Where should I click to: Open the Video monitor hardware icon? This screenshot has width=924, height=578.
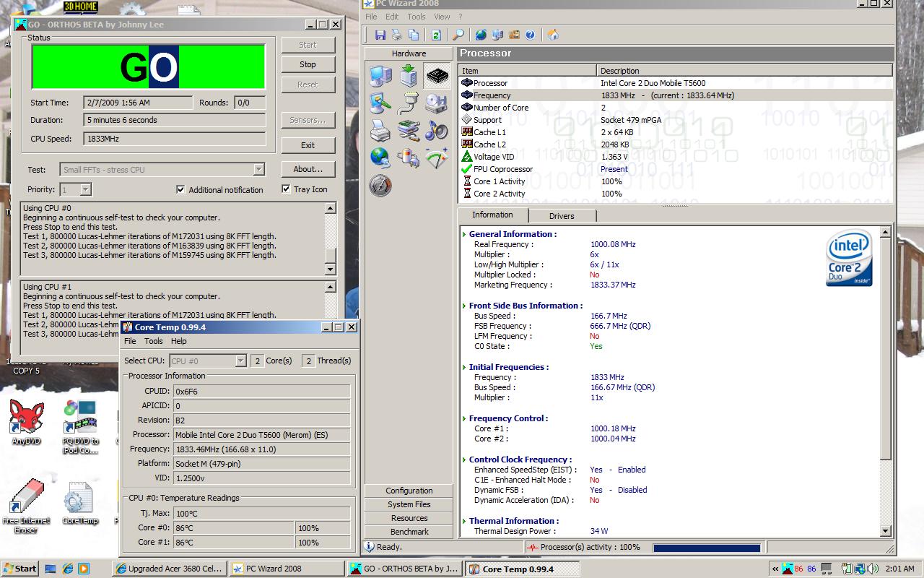(x=380, y=104)
